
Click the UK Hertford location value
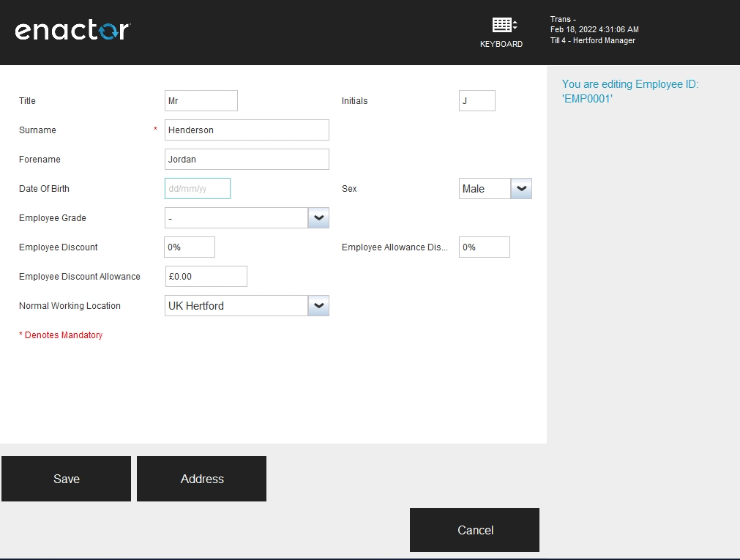point(234,305)
